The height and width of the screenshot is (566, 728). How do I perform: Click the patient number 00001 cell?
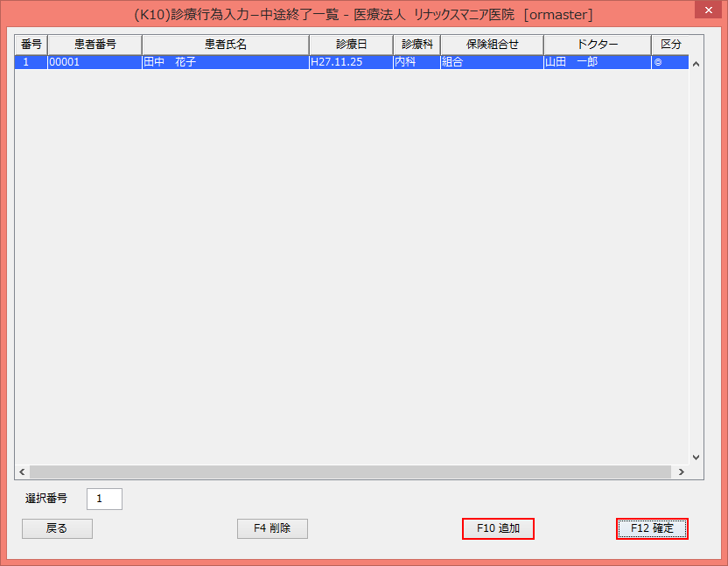pyautogui.click(x=96, y=62)
